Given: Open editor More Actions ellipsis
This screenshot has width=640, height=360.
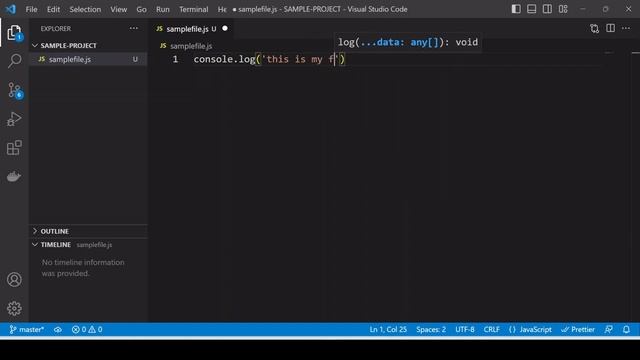Looking at the screenshot, I should click(x=626, y=28).
